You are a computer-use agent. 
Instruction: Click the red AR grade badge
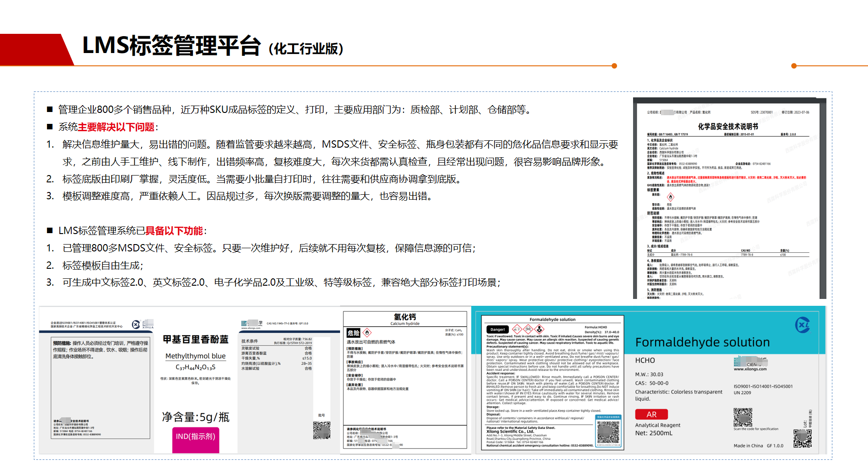pyautogui.click(x=651, y=414)
